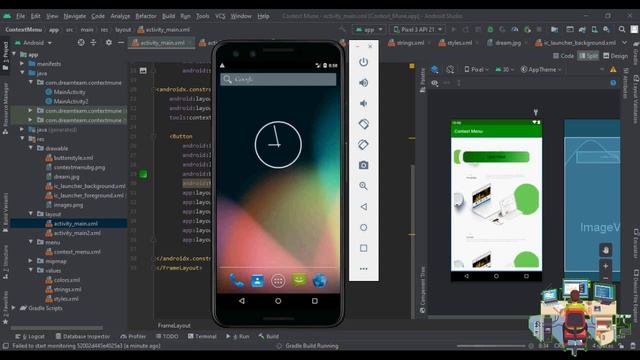Screen dimensions: 640x360
Task: Switch editor to Design view
Action: click(616, 56)
